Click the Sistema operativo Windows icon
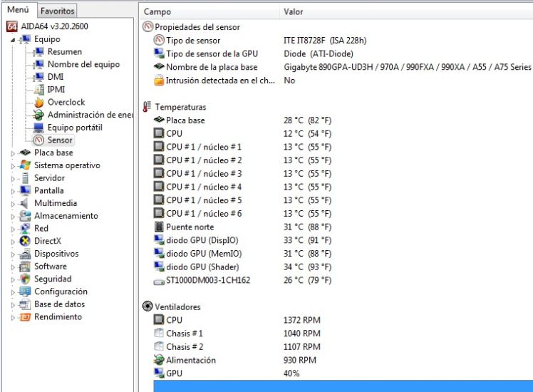Screen dimensions: 533x392 pyautogui.click(x=25, y=165)
